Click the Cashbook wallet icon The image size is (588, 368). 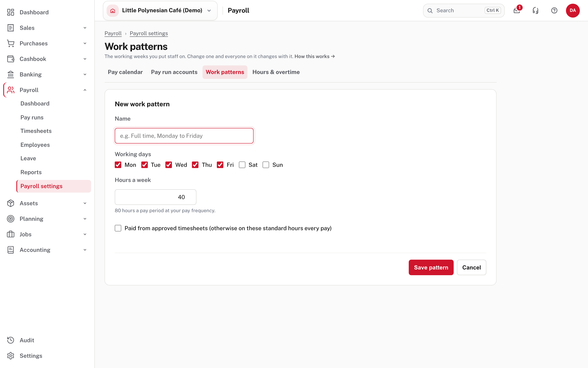pyautogui.click(x=10, y=59)
